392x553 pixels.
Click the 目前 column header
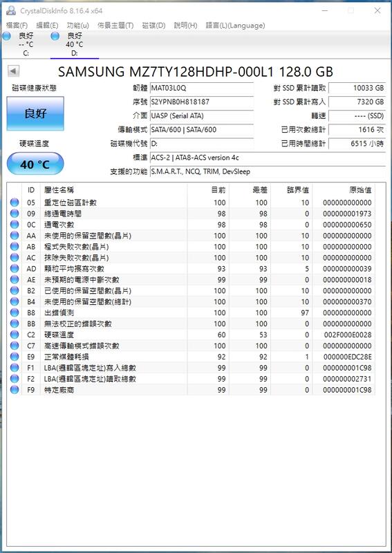(208, 190)
